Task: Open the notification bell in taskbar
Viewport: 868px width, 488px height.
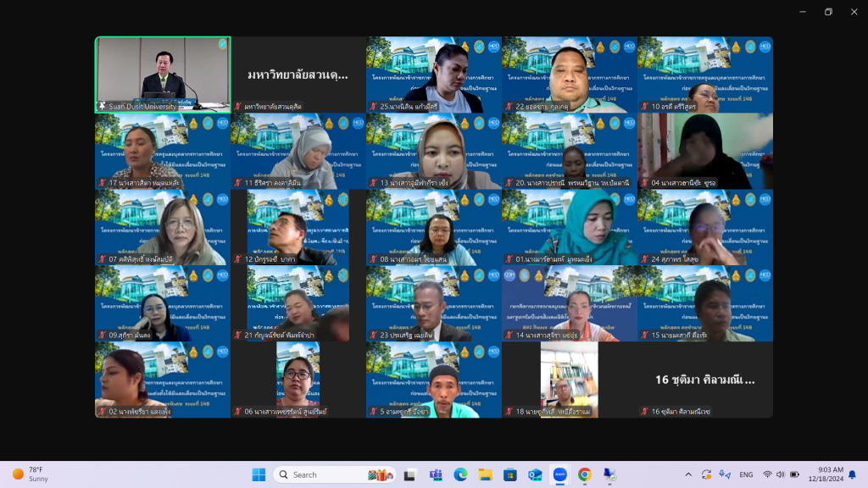Action: pos(852,474)
